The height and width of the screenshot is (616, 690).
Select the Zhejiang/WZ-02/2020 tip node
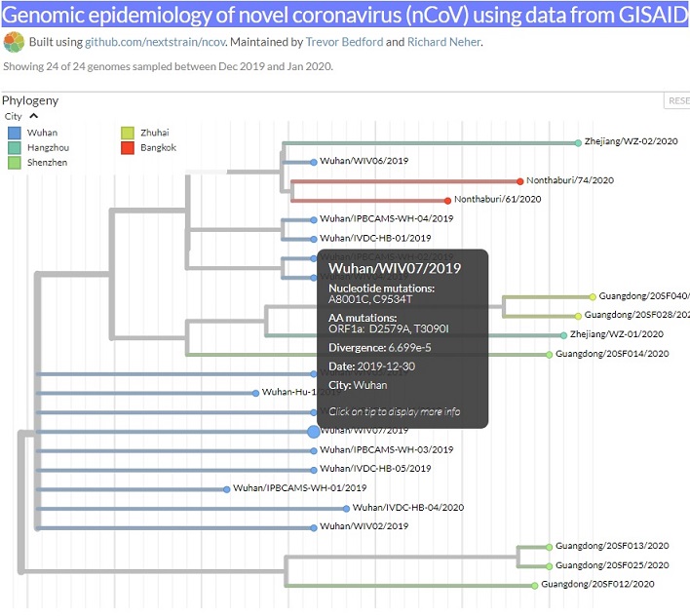coord(578,142)
